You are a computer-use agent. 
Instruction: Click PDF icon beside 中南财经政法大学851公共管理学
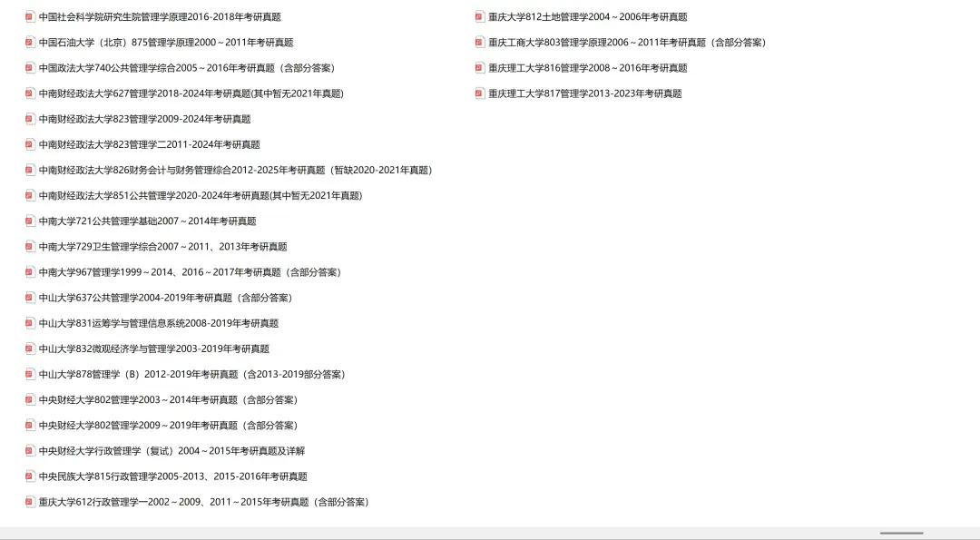30,196
